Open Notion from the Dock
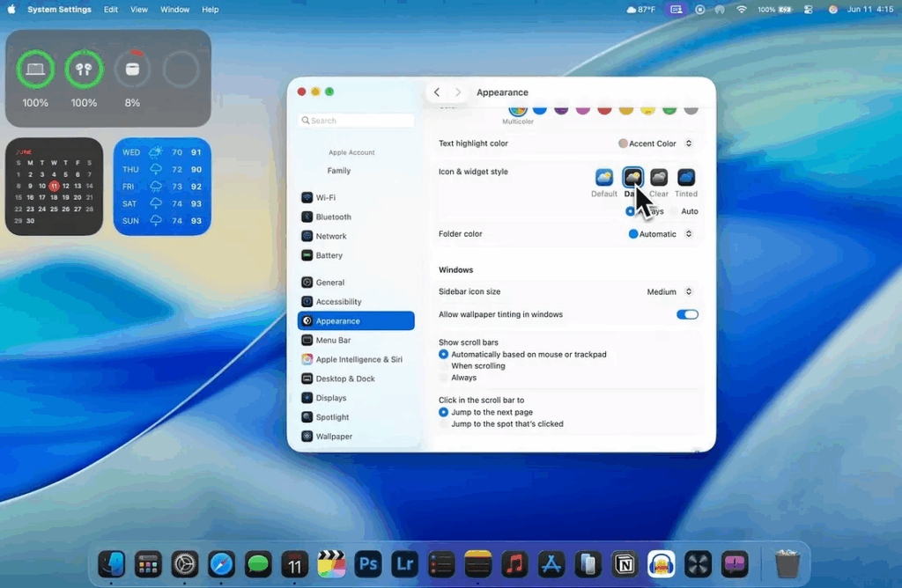Image resolution: width=902 pixels, height=588 pixels. (x=625, y=564)
